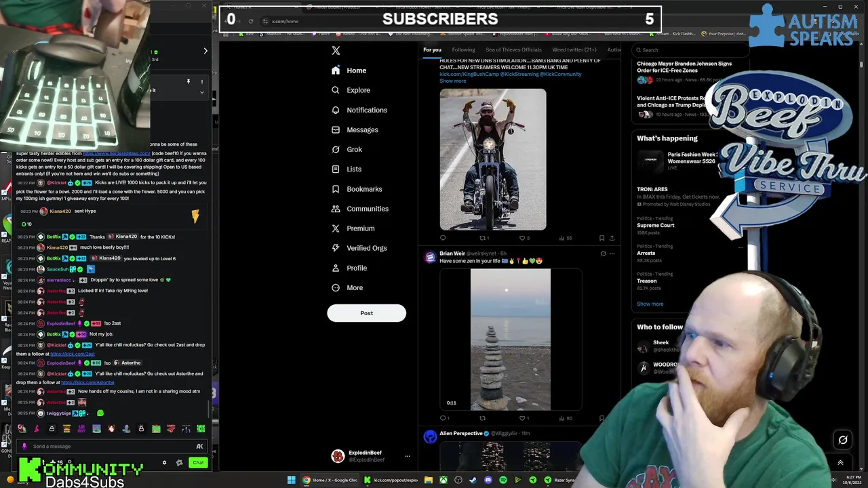Open Steam from the taskbar
The height and width of the screenshot is (488, 868).
pyautogui.click(x=473, y=480)
